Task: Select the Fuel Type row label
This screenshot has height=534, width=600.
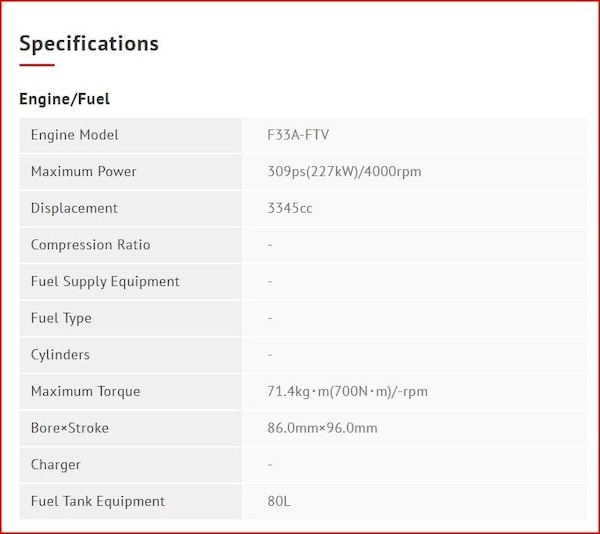Action: [x=61, y=318]
